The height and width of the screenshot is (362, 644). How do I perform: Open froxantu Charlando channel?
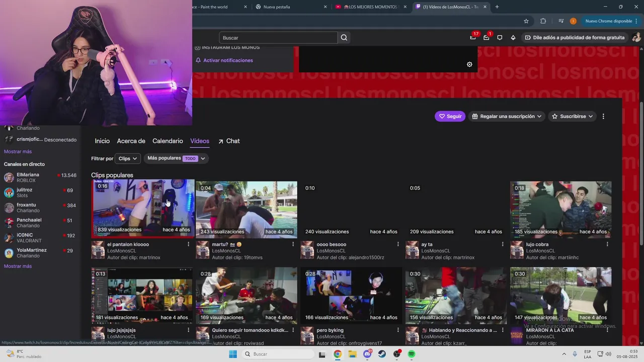click(x=40, y=208)
